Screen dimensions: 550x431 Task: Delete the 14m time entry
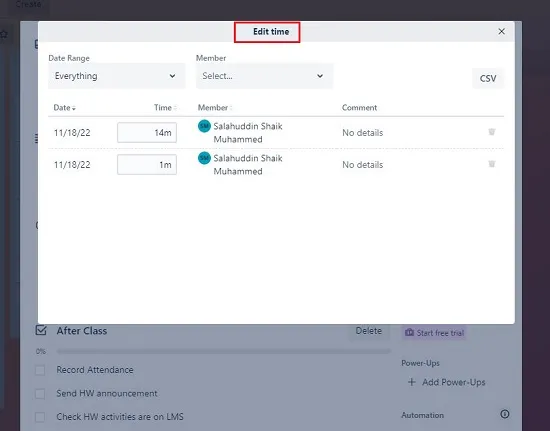tap(492, 132)
